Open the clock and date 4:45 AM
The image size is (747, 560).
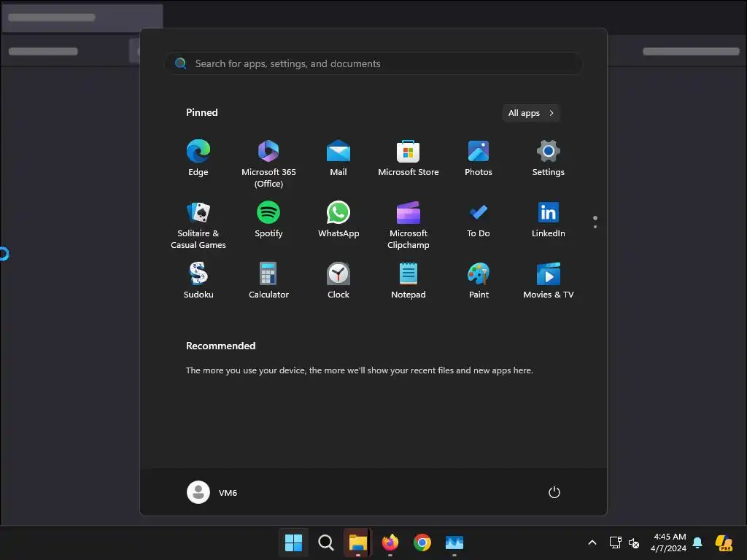coord(669,542)
